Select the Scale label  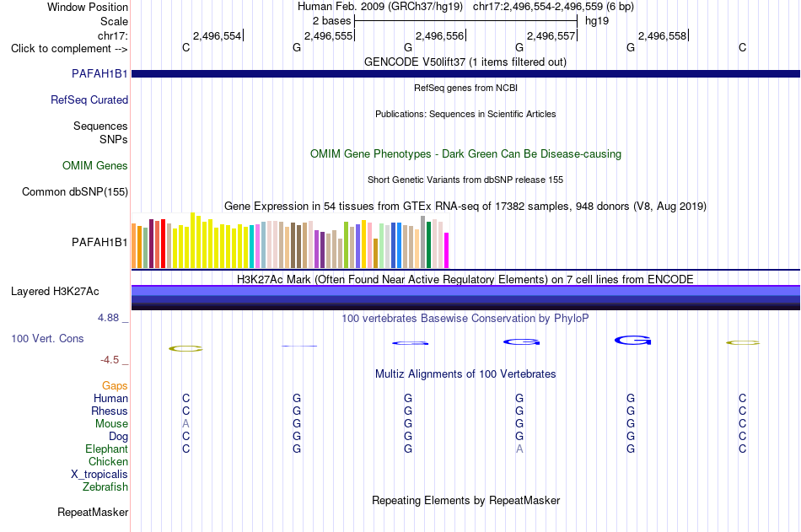[x=114, y=21]
